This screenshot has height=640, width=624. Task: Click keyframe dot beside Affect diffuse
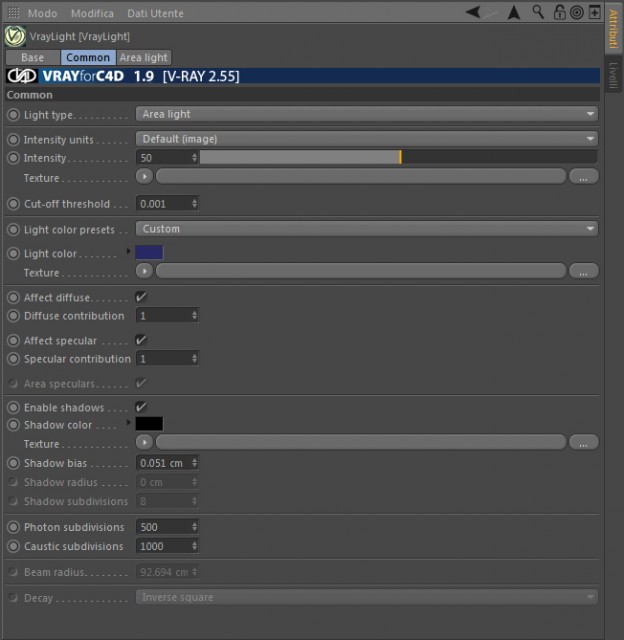point(13,298)
